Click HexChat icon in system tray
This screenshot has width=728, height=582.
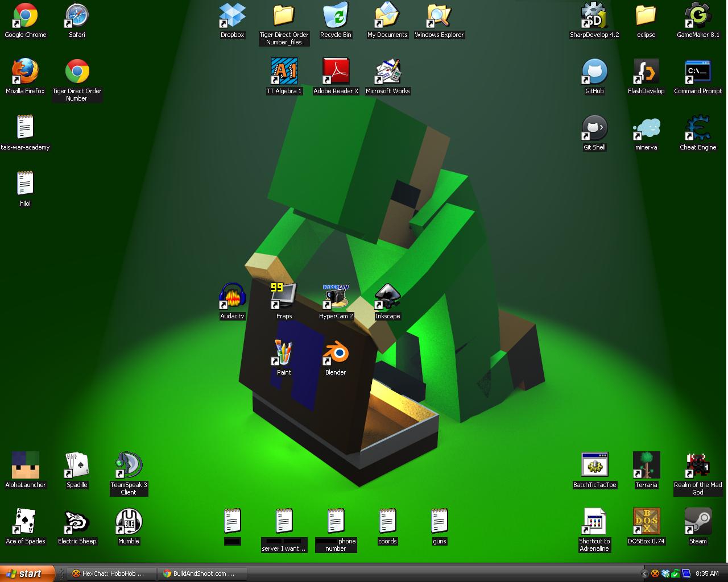[655, 573]
